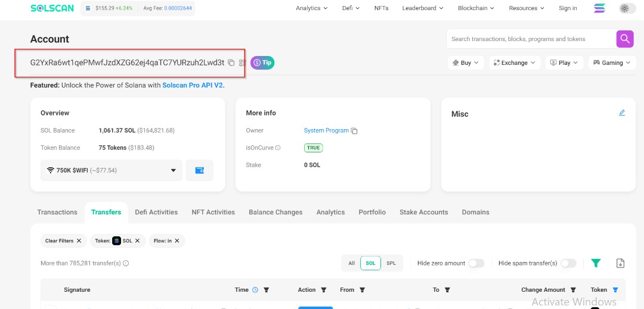
Task: Open the Analytics menu
Action: click(312, 8)
